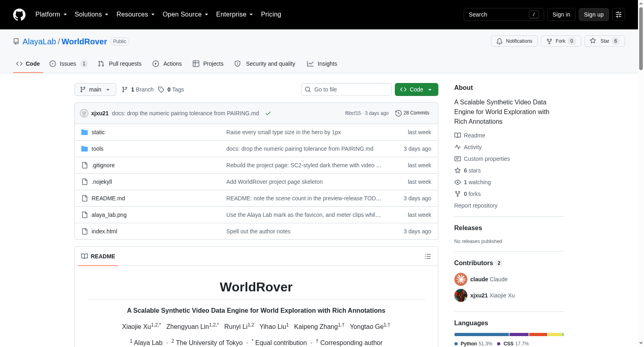Open the Report repository link

[x=476, y=206]
